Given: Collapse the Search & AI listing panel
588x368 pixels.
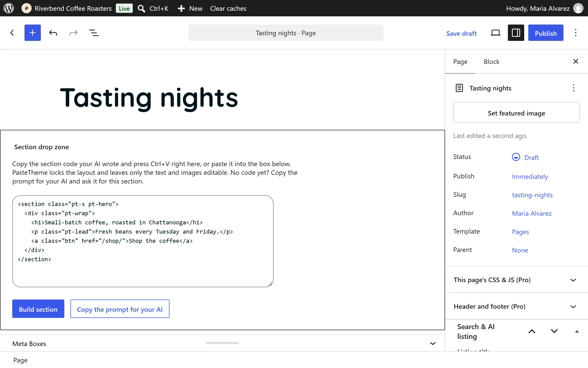Looking at the screenshot, I should click(x=577, y=331).
